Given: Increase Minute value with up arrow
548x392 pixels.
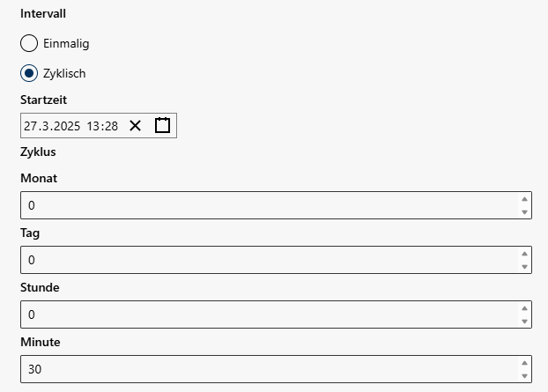Looking at the screenshot, I should 524,363.
